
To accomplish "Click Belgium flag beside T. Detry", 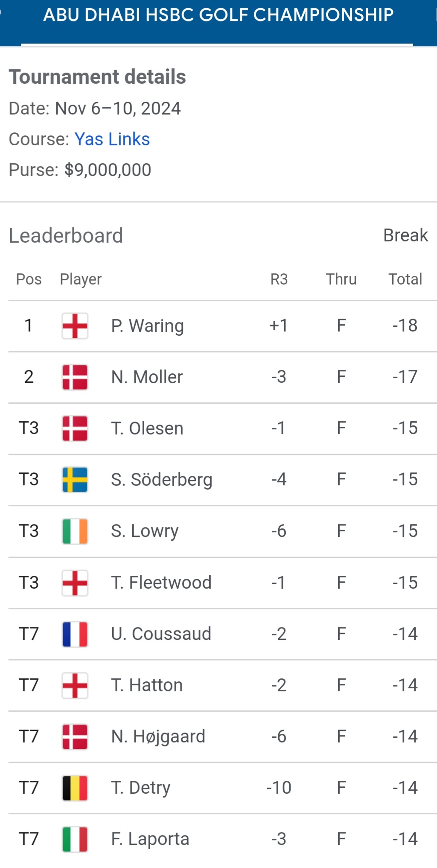I will point(75,788).
